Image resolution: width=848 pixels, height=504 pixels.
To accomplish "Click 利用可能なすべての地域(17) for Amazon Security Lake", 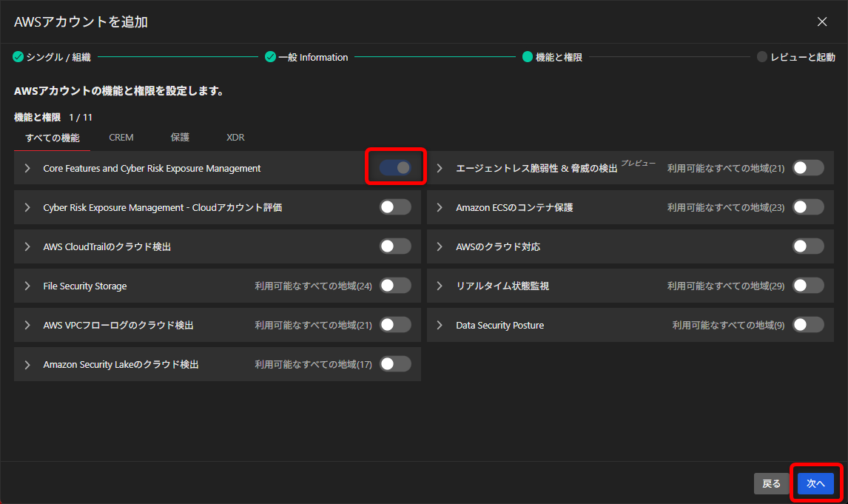I will pyautogui.click(x=313, y=364).
